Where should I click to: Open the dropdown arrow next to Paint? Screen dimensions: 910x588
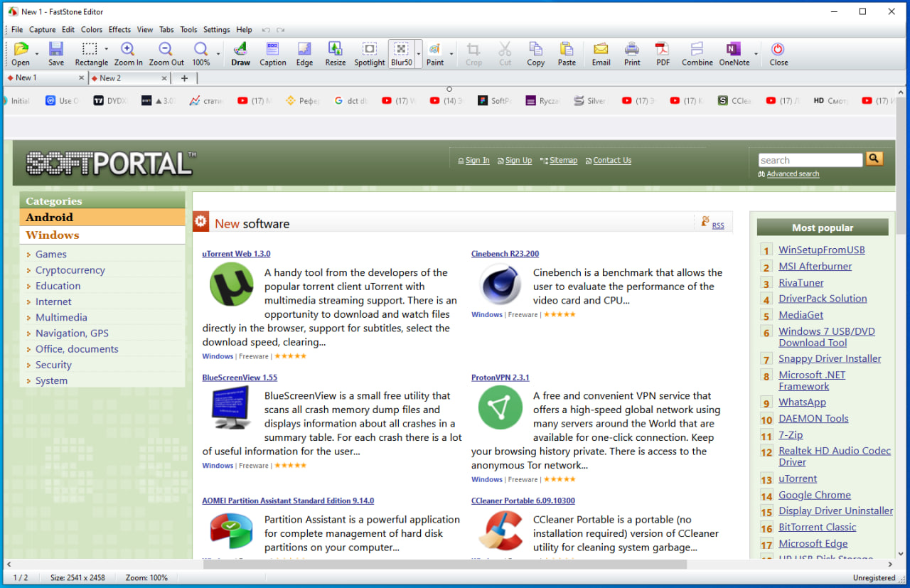[x=451, y=53]
